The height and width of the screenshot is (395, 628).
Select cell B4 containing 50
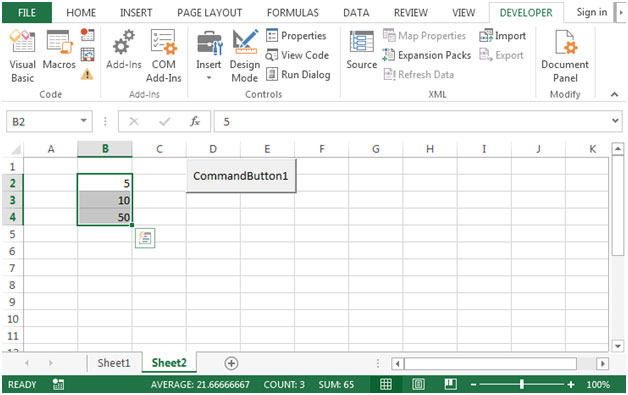tap(105, 217)
